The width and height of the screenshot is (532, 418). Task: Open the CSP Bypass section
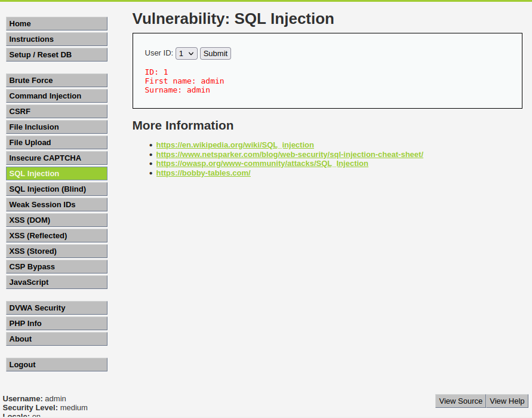click(56, 266)
